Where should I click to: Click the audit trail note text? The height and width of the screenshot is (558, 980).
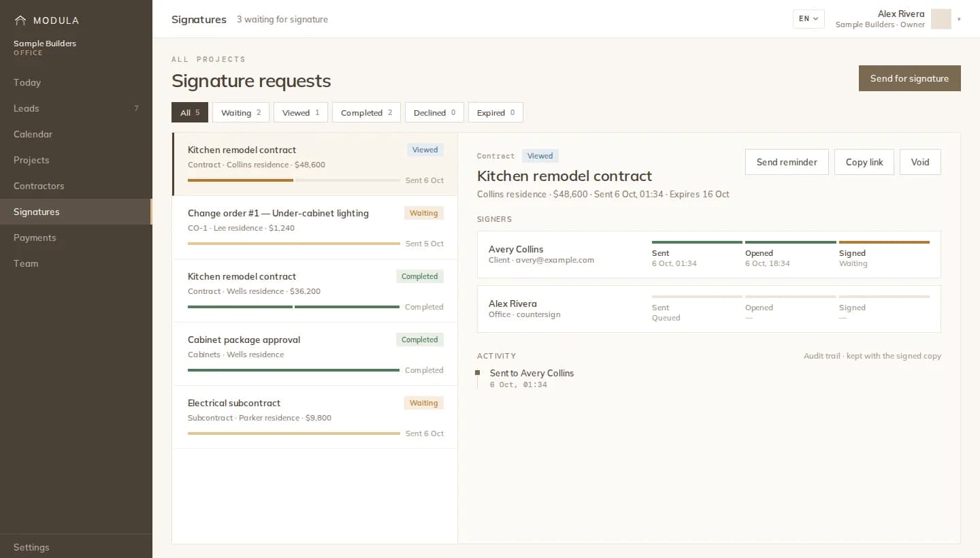[x=872, y=356]
